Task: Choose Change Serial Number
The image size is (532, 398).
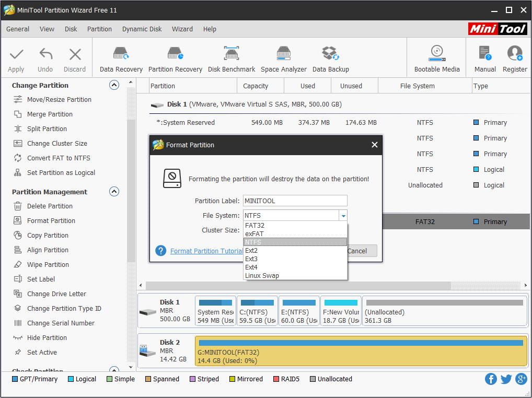Action: coord(61,322)
